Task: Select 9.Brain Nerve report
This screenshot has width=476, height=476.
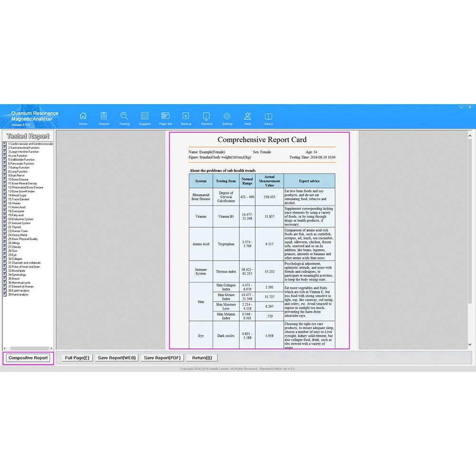Action: pyautogui.click(x=16, y=175)
